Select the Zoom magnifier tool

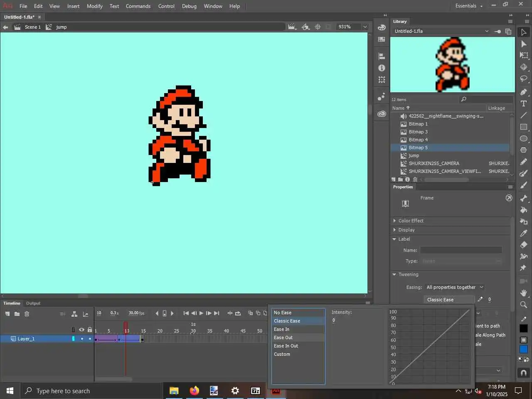(x=524, y=305)
